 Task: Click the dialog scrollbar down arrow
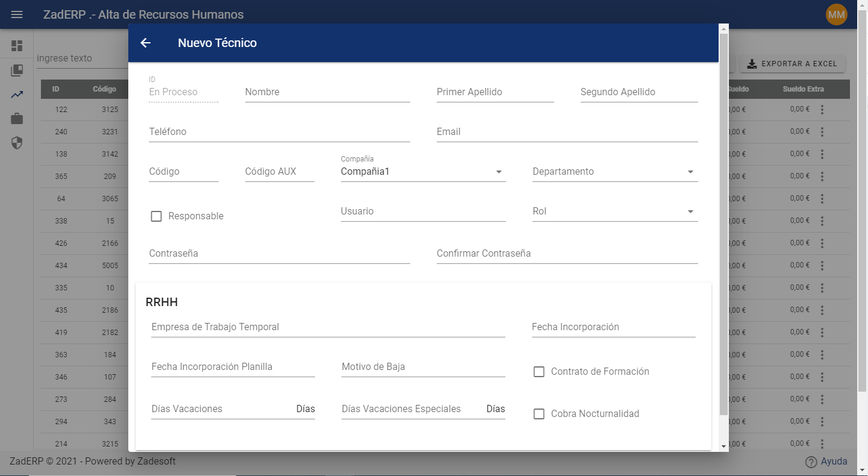tap(723, 446)
